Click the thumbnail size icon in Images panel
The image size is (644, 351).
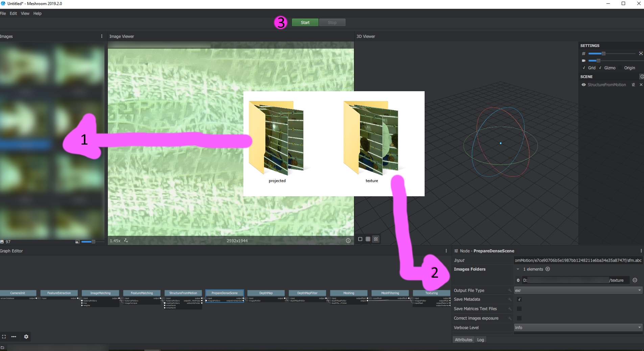click(x=77, y=242)
